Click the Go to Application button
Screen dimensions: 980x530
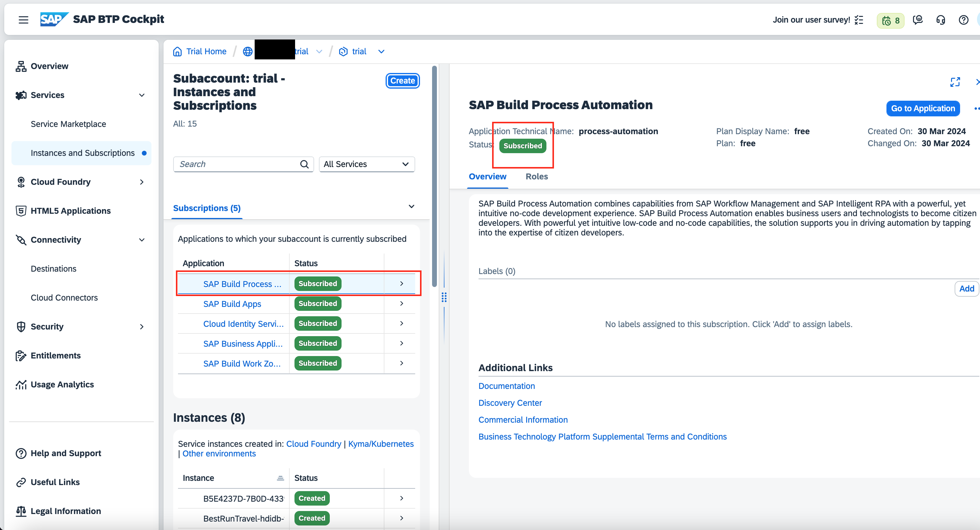pos(923,108)
